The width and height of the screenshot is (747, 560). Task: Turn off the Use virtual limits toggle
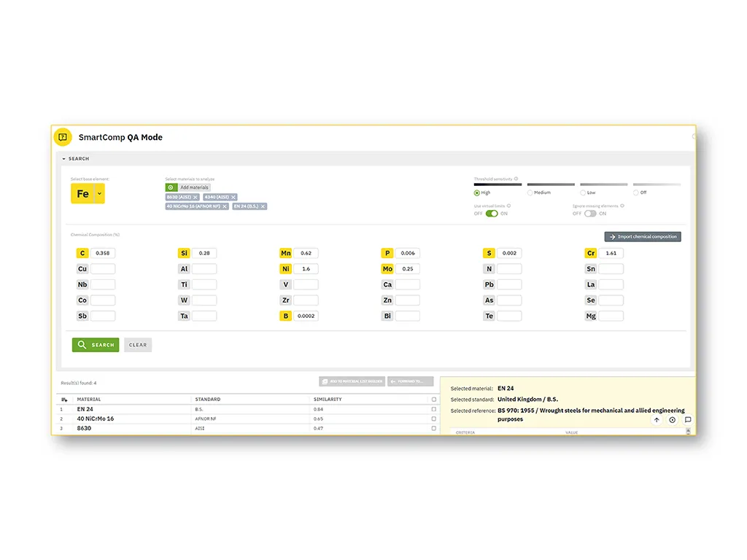(491, 214)
